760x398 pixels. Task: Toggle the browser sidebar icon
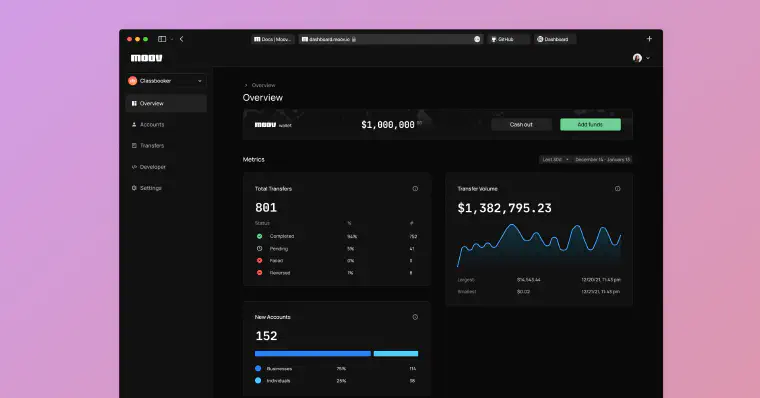point(162,39)
